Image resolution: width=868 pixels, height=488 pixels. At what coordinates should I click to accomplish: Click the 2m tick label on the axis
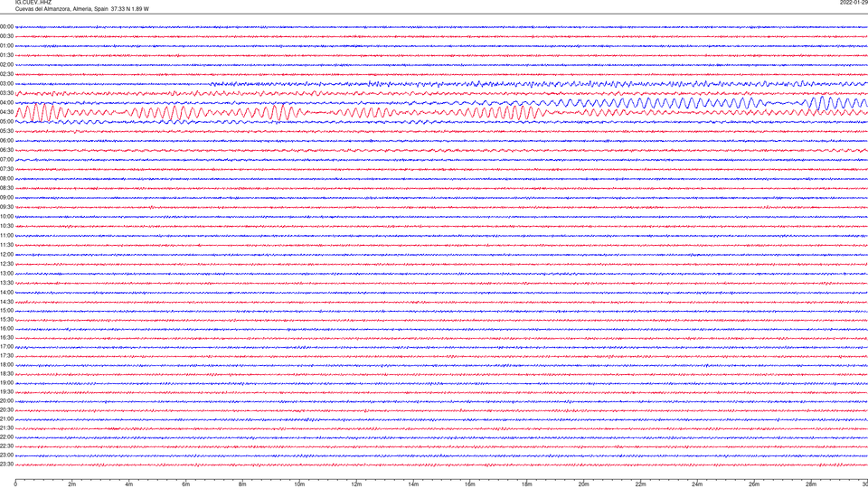click(72, 484)
